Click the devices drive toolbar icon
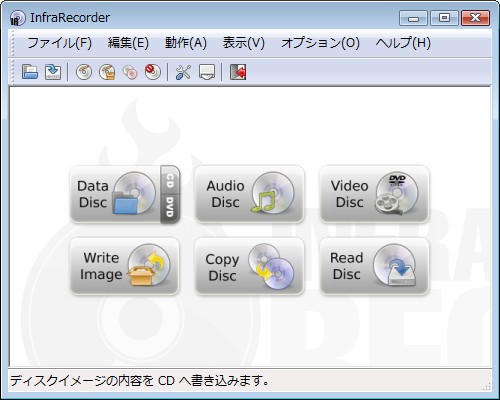500x400 pixels. tap(207, 72)
